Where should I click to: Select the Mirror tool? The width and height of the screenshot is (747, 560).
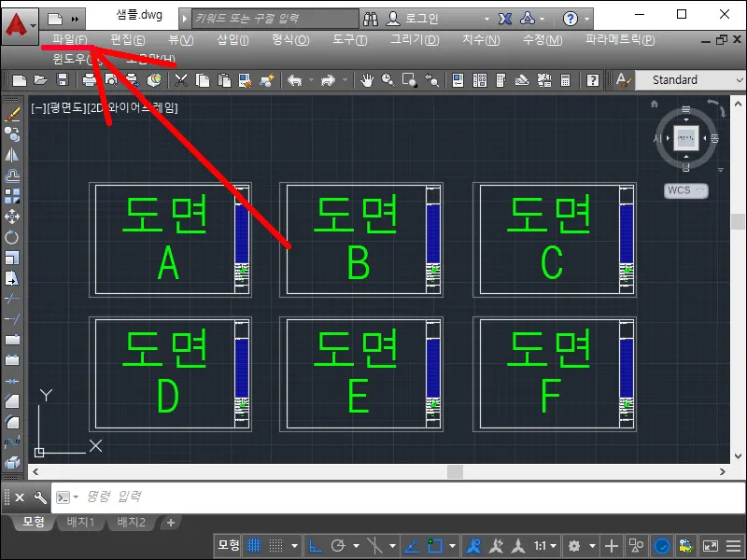coord(12,155)
